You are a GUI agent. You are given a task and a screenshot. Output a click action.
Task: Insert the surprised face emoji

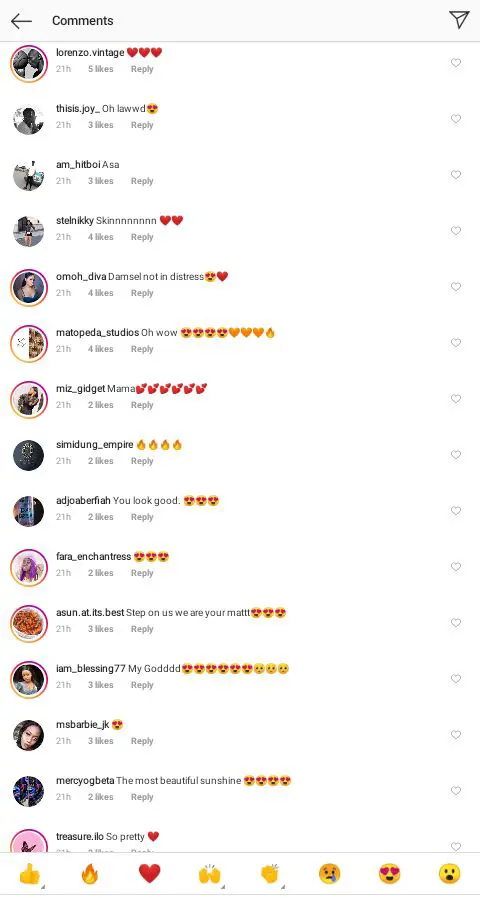(x=450, y=874)
